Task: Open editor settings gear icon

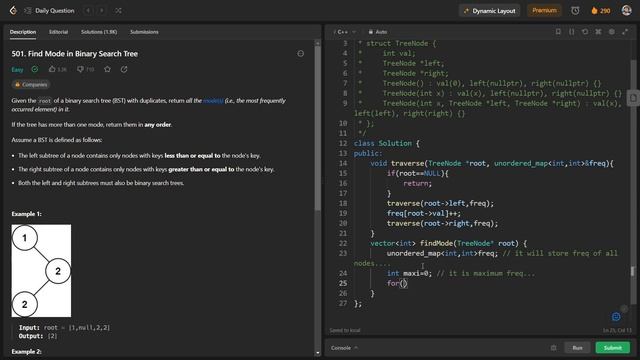Action: tap(612, 31)
